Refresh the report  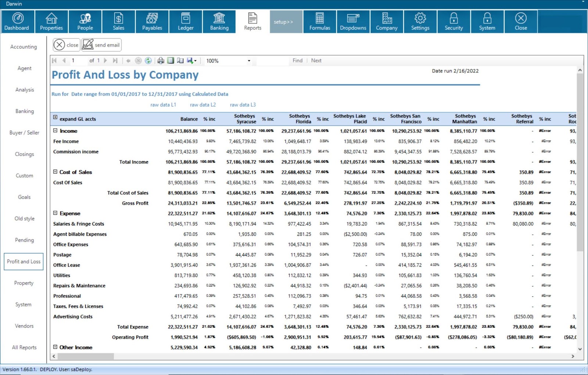(x=148, y=61)
